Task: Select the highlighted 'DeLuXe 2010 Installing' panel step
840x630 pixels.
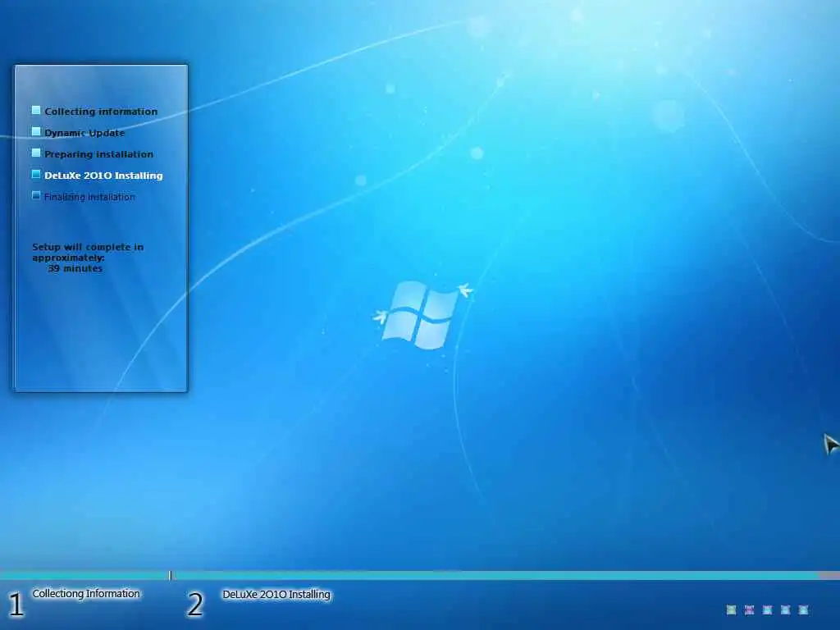Action: coord(103,176)
